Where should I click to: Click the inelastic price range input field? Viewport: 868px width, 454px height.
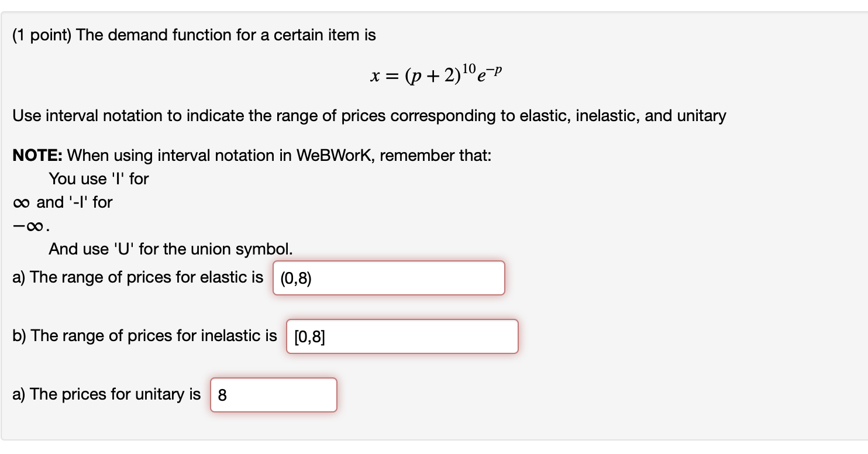click(x=402, y=336)
